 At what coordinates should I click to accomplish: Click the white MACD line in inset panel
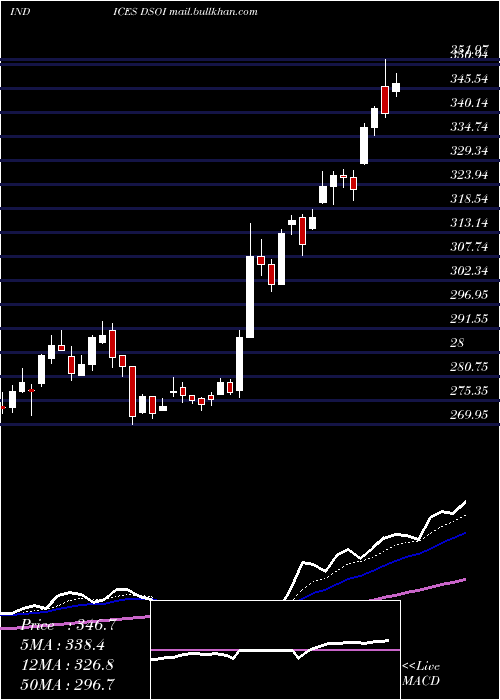270,650
